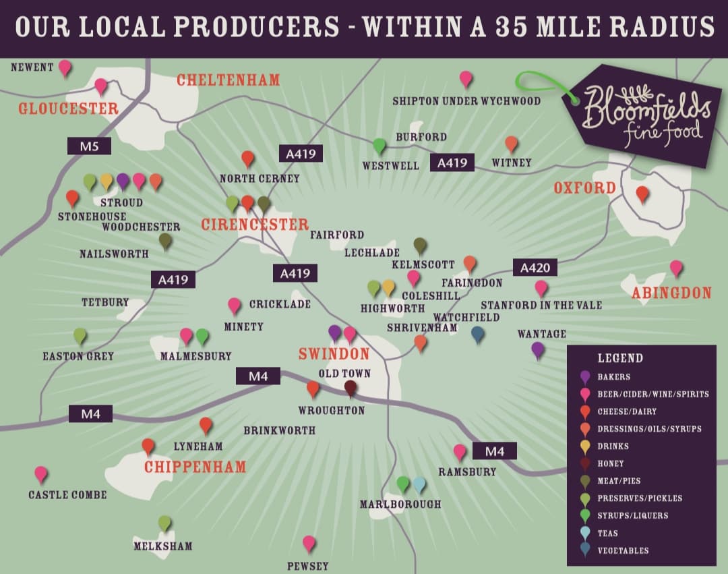
Task: Click the A420 road sign
Action: point(535,268)
